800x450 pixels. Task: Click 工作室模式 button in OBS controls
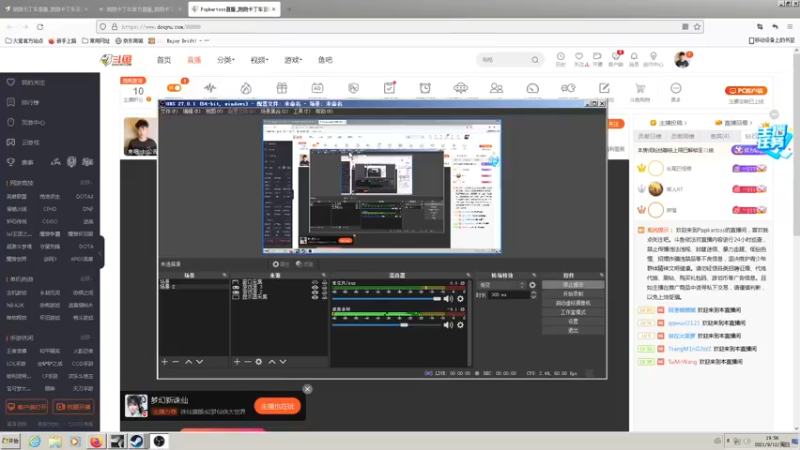pyautogui.click(x=573, y=312)
